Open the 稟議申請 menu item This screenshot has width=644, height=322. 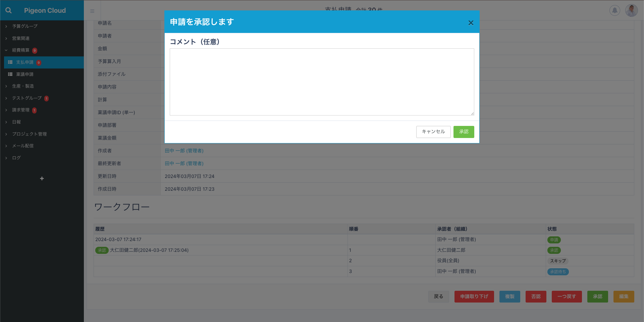tap(25, 74)
